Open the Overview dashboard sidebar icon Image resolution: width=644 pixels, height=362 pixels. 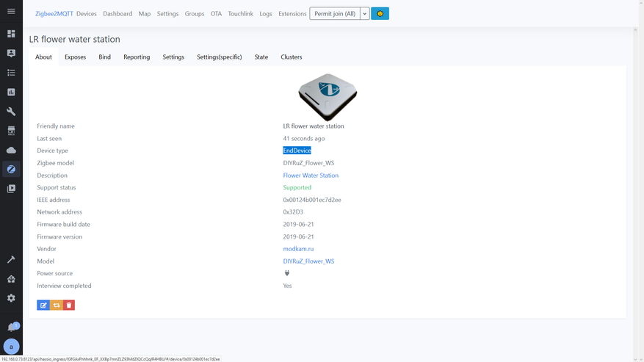[11, 34]
